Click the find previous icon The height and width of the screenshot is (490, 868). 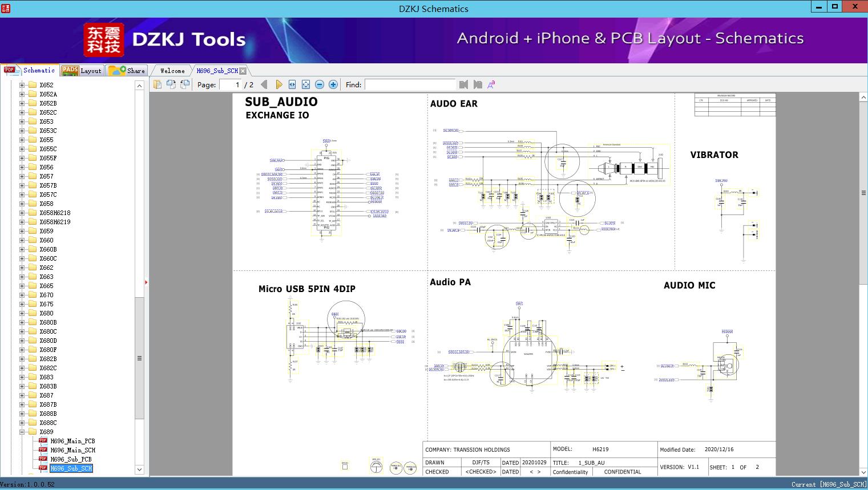463,84
